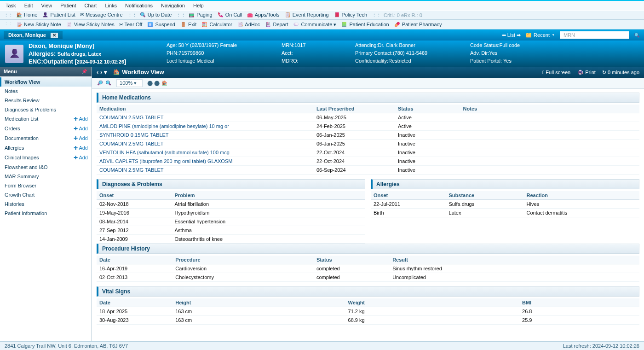Open SYNTHROID 0.15MG TABLET link

(x=134, y=135)
